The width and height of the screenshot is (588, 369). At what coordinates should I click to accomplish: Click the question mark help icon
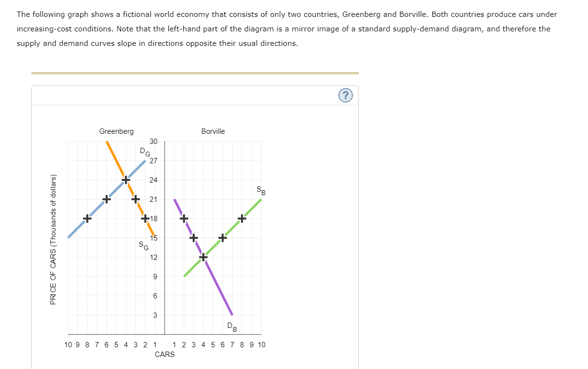pyautogui.click(x=346, y=96)
